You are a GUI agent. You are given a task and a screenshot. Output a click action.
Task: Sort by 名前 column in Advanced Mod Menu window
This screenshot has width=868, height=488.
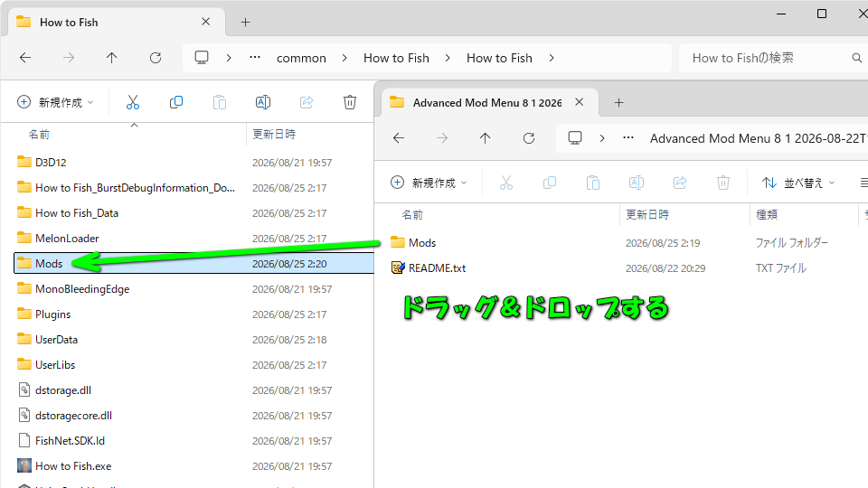[x=412, y=214]
